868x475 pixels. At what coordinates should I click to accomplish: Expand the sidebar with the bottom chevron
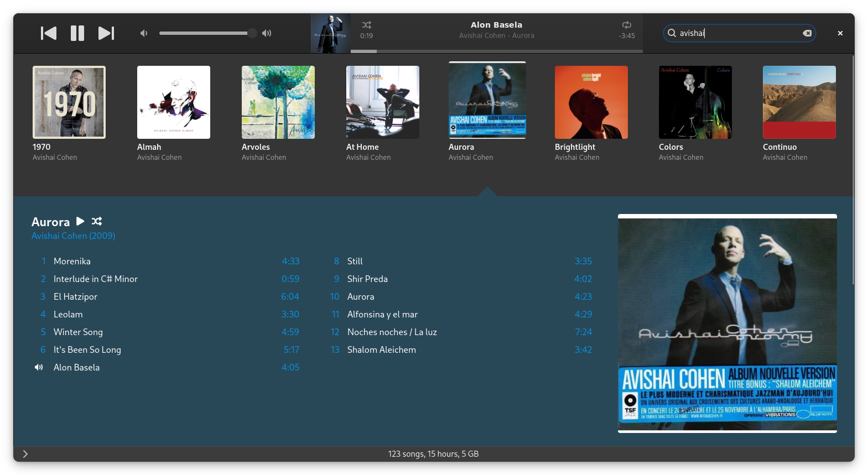pyautogui.click(x=25, y=454)
